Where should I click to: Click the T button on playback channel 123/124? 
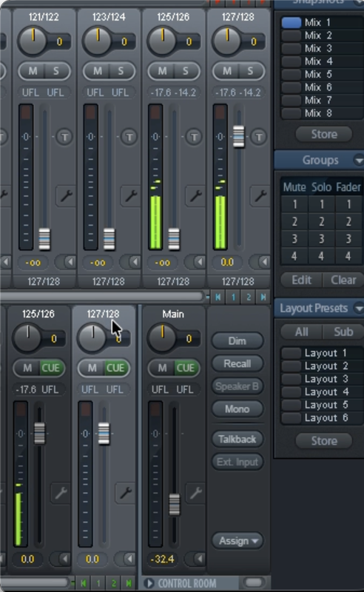[129, 137]
